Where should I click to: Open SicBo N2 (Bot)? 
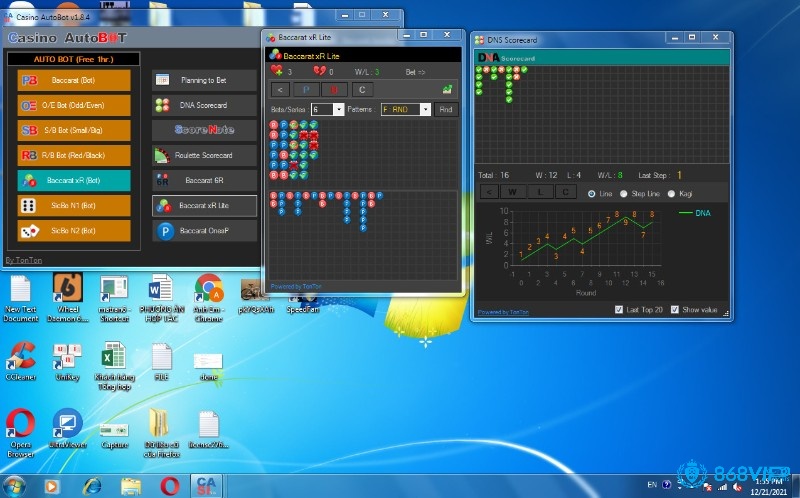click(74, 231)
